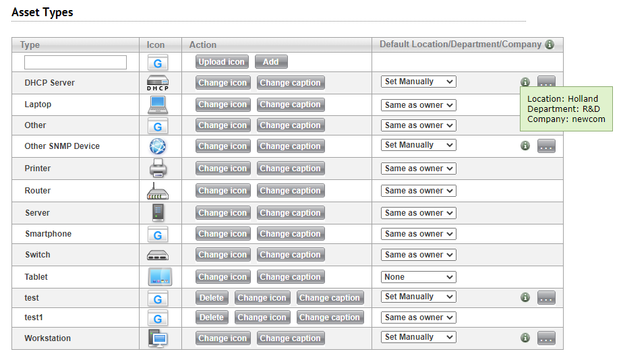Click the Other SNMP Device globe icon
The image size is (621, 364).
[158, 146]
